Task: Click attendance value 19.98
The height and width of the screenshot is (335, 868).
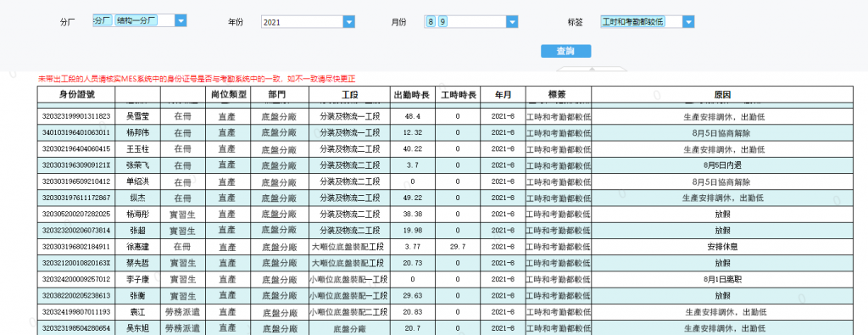Action: (x=413, y=231)
